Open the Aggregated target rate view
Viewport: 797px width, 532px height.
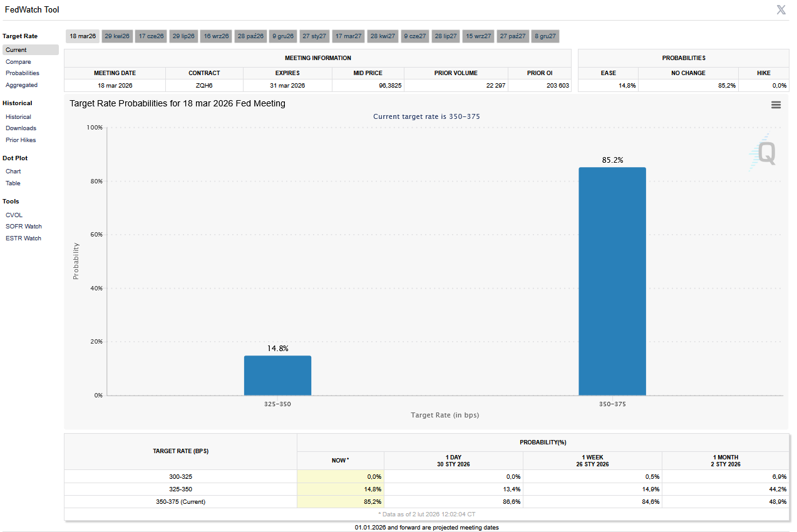[x=21, y=85]
